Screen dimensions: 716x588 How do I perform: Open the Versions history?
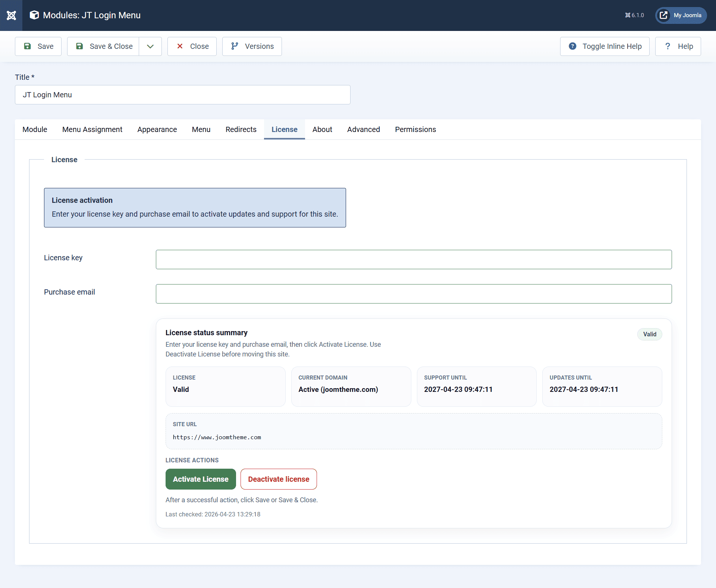pos(252,46)
